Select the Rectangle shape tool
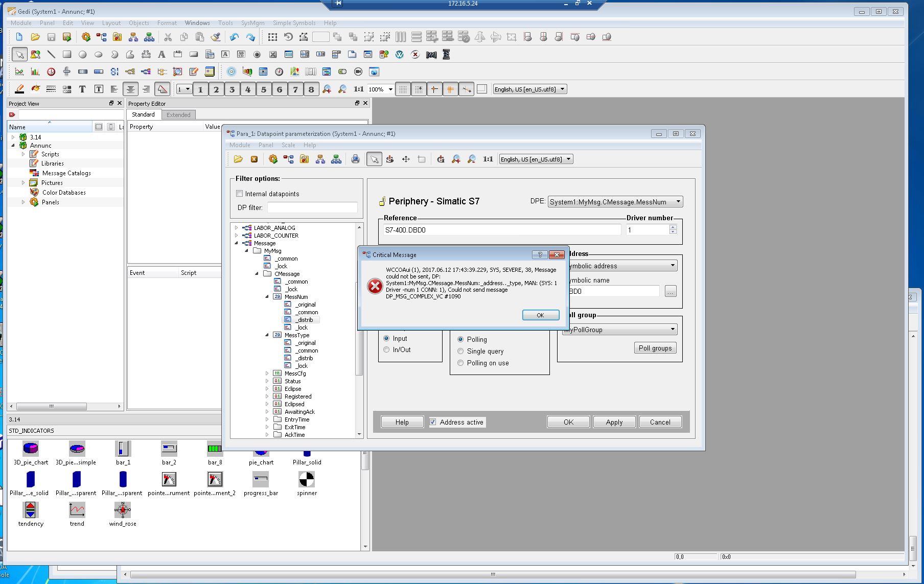The height and width of the screenshot is (584, 924). point(67,54)
